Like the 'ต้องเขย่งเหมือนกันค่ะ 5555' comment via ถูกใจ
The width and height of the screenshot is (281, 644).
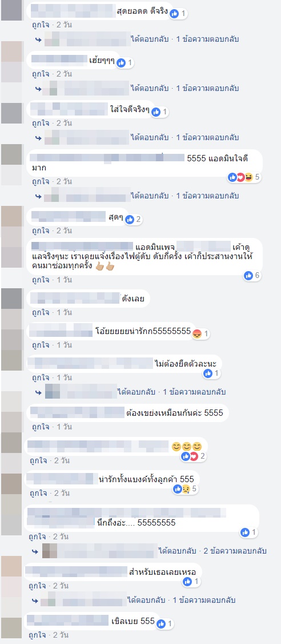(x=41, y=427)
